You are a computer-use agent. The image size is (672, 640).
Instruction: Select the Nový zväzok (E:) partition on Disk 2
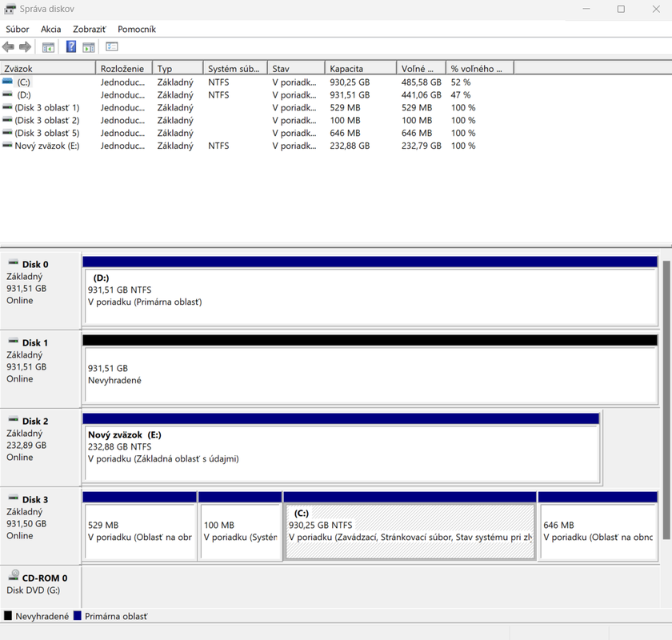[341, 448]
